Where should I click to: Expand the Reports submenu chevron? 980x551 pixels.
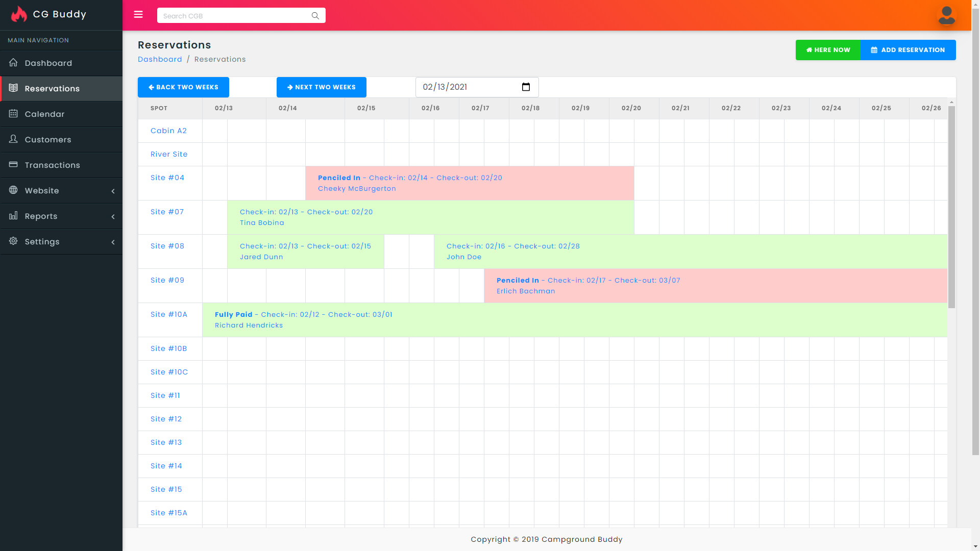coord(113,216)
